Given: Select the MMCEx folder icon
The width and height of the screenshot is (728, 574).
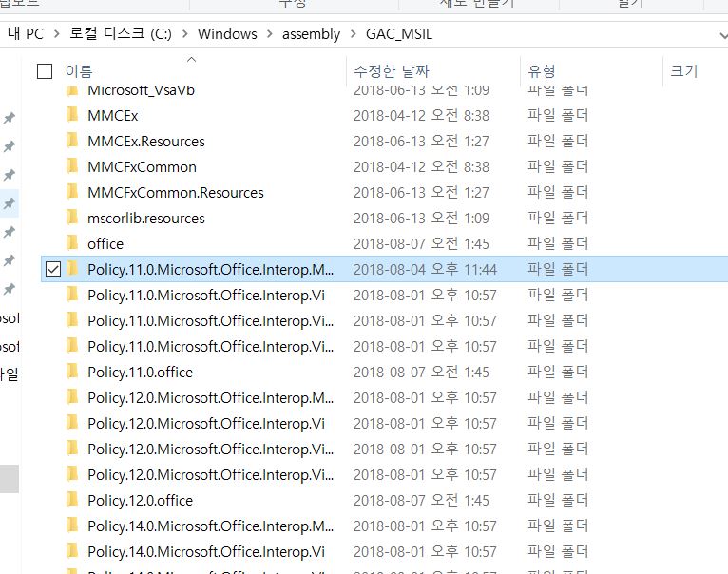Looking at the screenshot, I should (72, 115).
